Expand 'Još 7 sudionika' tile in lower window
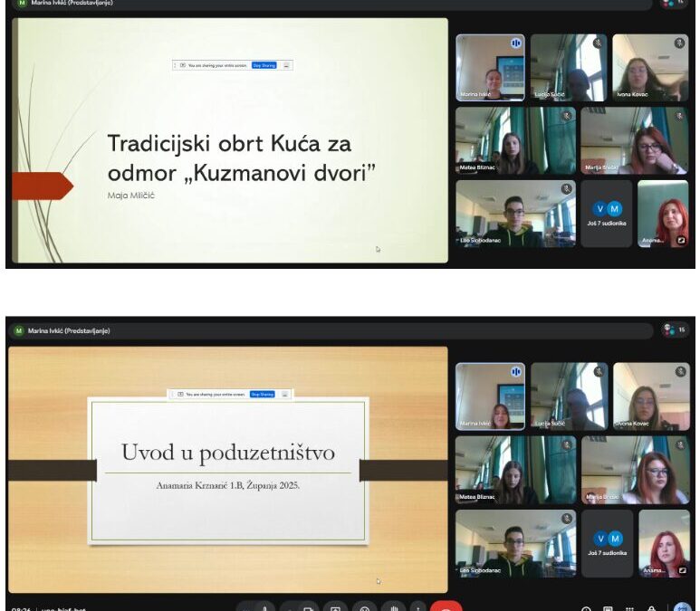 click(607, 544)
